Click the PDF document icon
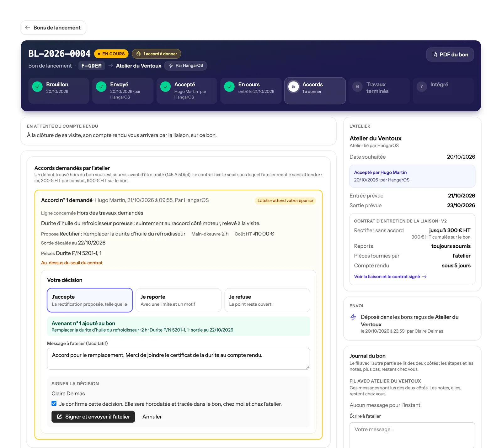502x448 pixels. click(x=435, y=55)
